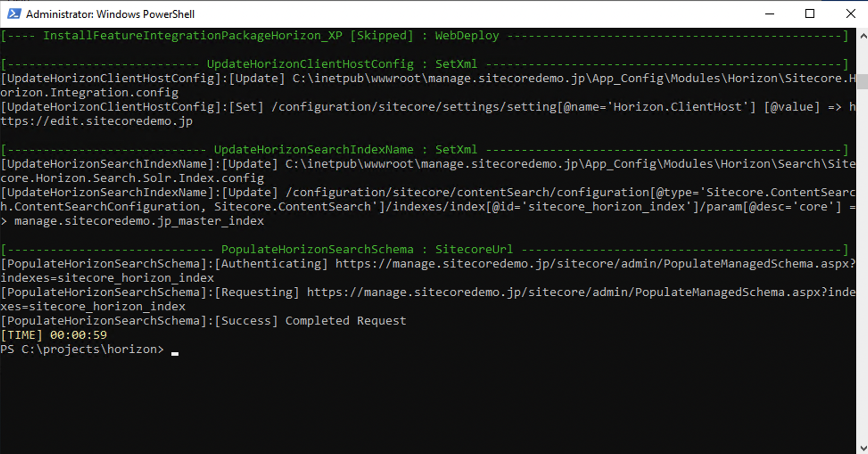
Task: Click the PowerShell icon in title bar
Action: [x=14, y=14]
